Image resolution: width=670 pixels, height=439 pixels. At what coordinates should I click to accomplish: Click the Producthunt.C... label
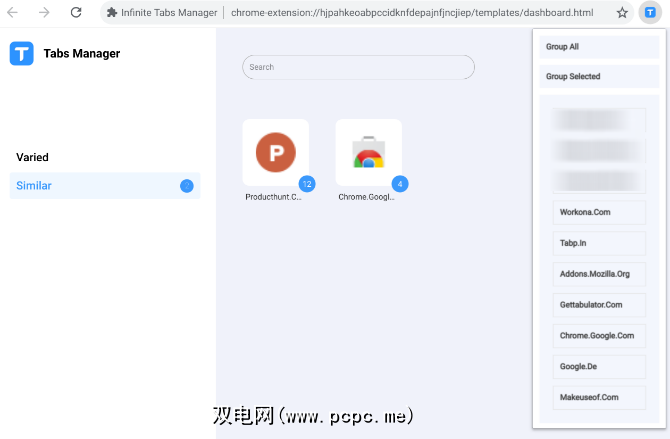pos(273,197)
